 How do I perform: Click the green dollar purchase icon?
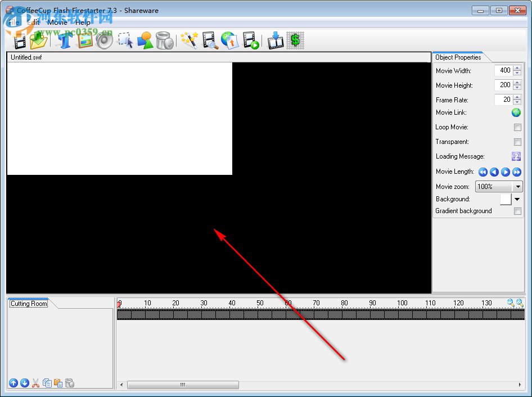click(x=295, y=40)
